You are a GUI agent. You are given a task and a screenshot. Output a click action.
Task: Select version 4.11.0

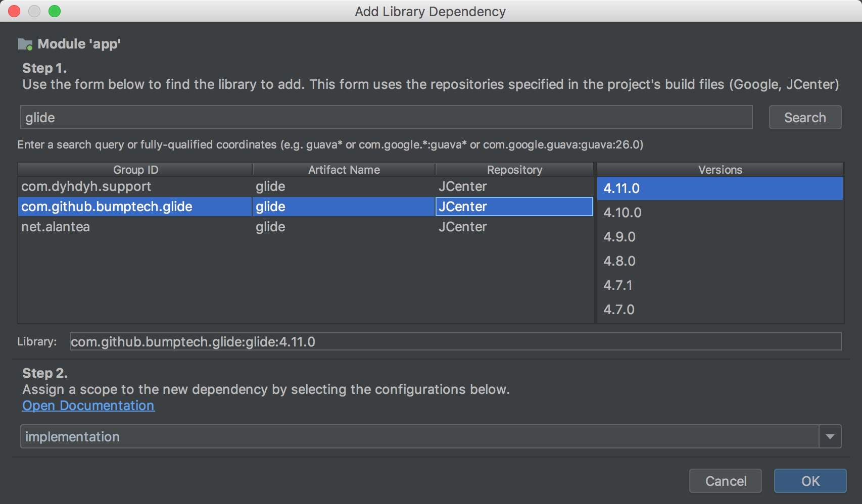pyautogui.click(x=720, y=188)
